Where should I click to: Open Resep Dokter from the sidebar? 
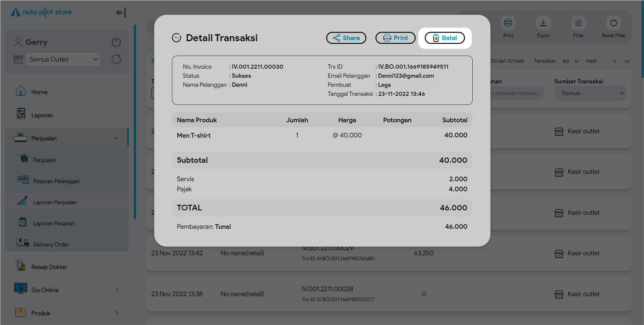click(x=49, y=267)
